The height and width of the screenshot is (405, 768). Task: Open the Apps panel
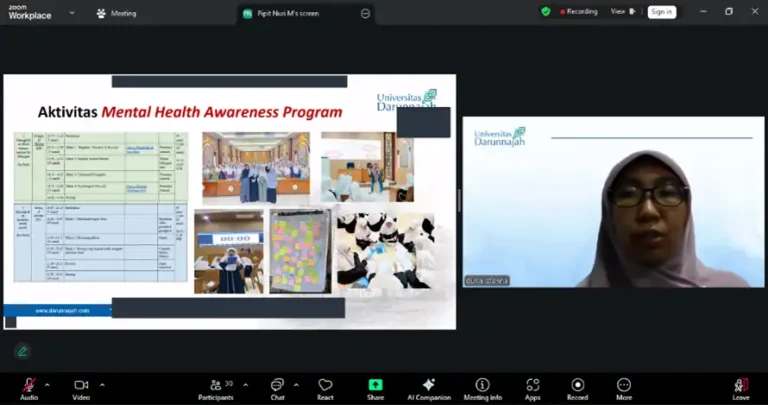tap(532, 385)
